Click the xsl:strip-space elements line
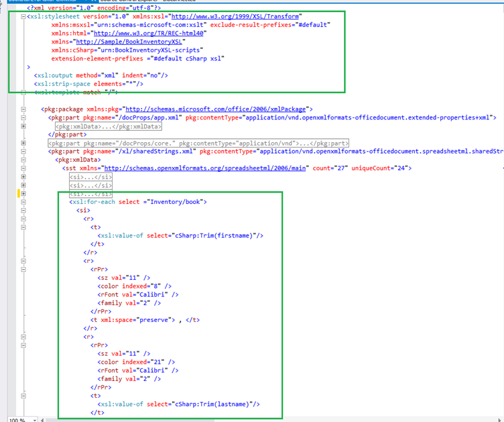 (x=88, y=84)
